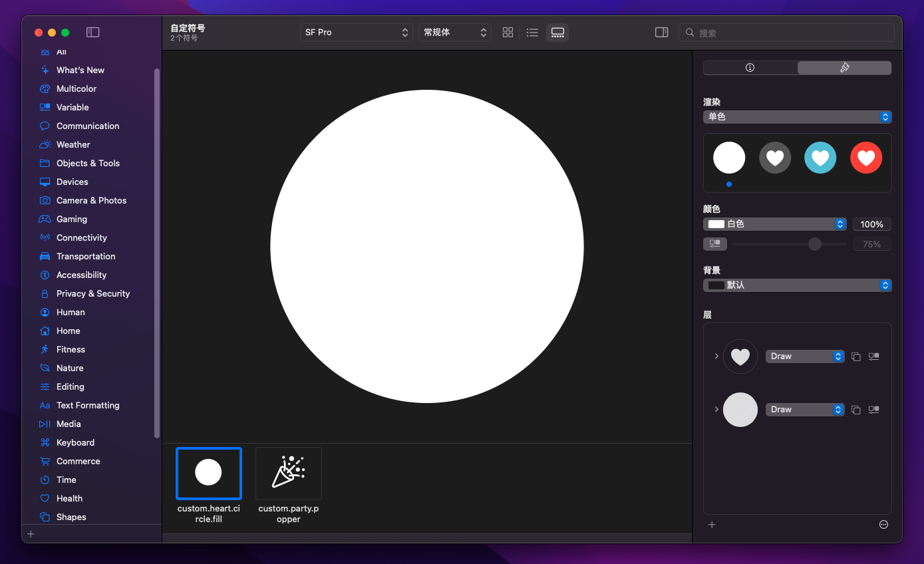924x564 pixels.
Task: Switch to the paintbrush rendering tab
Action: [x=844, y=68]
